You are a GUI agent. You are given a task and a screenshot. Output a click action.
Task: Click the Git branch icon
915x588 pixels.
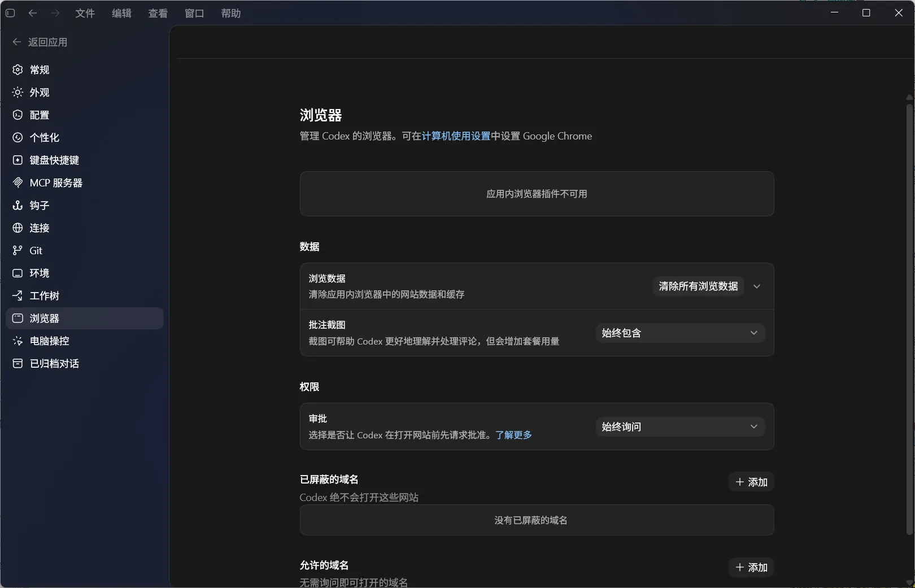[x=18, y=250]
